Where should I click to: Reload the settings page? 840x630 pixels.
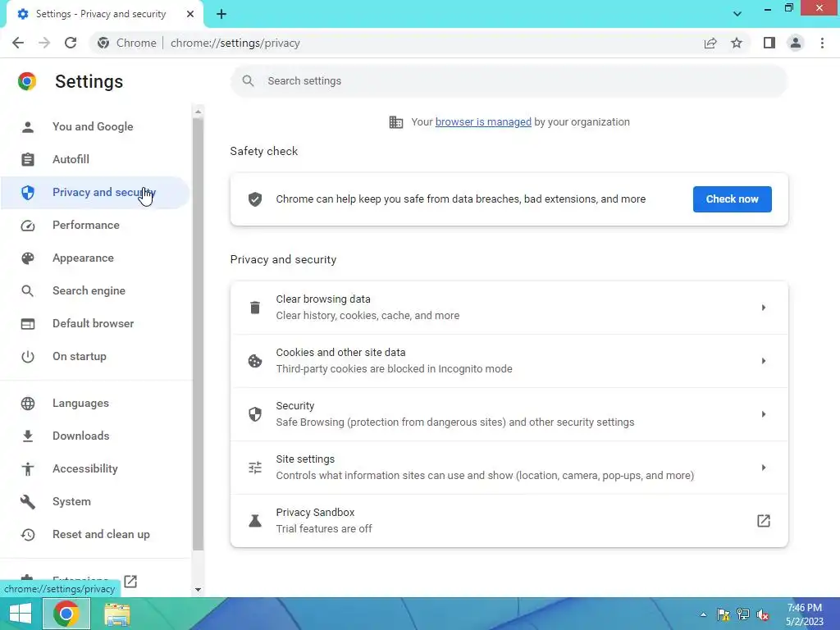pyautogui.click(x=71, y=43)
